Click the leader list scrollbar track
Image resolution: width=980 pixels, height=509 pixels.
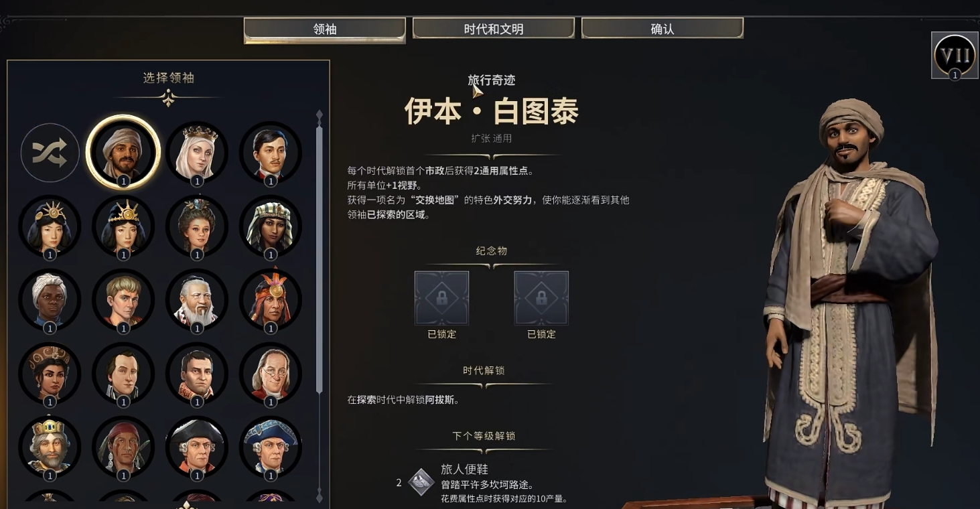tap(319, 259)
